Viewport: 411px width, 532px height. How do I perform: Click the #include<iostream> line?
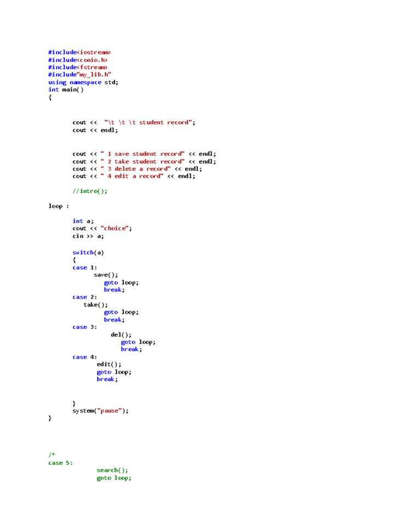[79, 52]
